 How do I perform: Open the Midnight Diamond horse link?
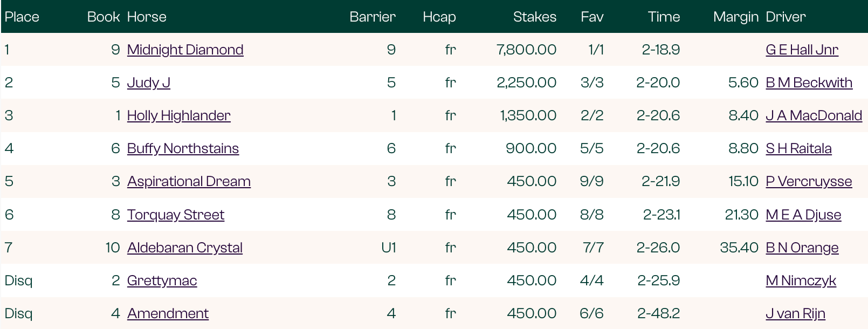coord(185,50)
